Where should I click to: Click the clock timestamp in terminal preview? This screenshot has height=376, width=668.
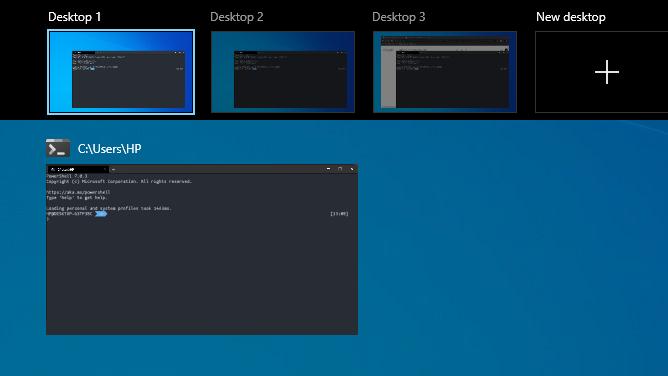click(x=339, y=214)
